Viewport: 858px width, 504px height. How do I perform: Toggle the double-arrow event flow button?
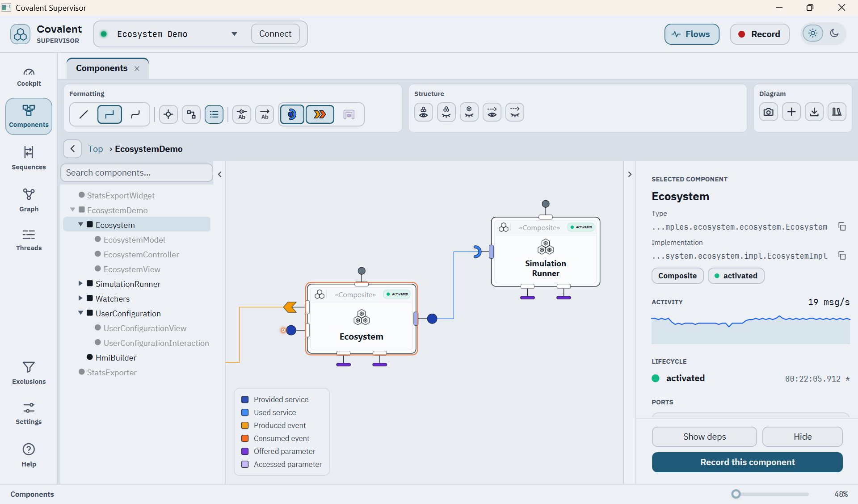pyautogui.click(x=320, y=114)
